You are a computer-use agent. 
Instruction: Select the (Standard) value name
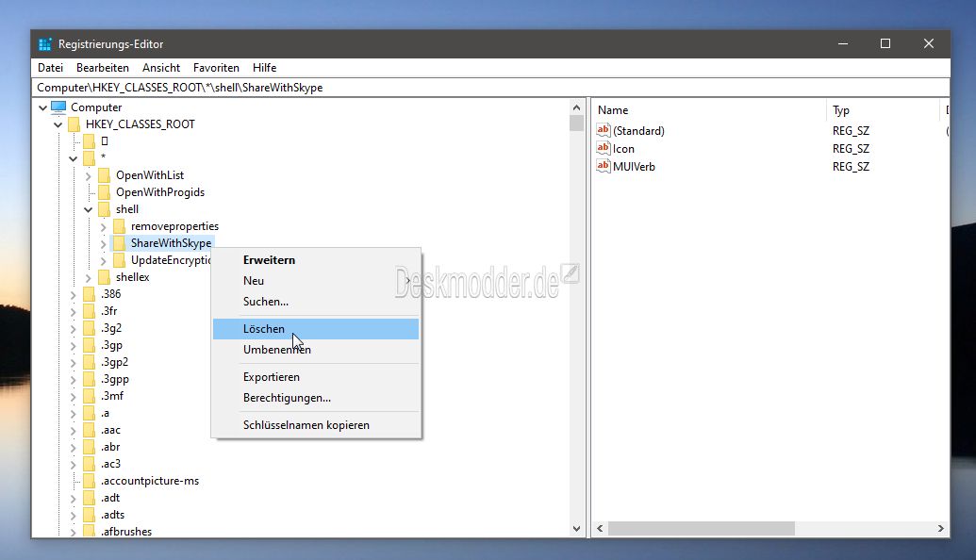638,131
